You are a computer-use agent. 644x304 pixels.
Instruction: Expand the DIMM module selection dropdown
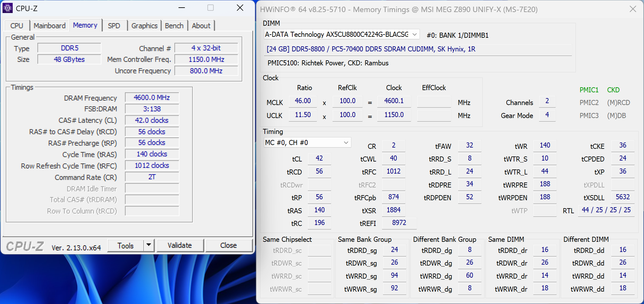click(414, 34)
